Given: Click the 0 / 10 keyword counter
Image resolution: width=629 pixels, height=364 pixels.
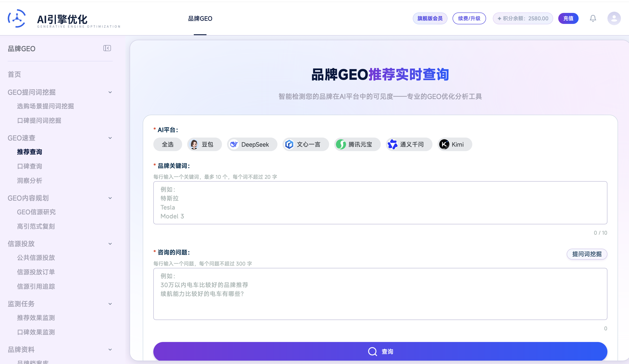Looking at the screenshot, I should pyautogui.click(x=600, y=233).
